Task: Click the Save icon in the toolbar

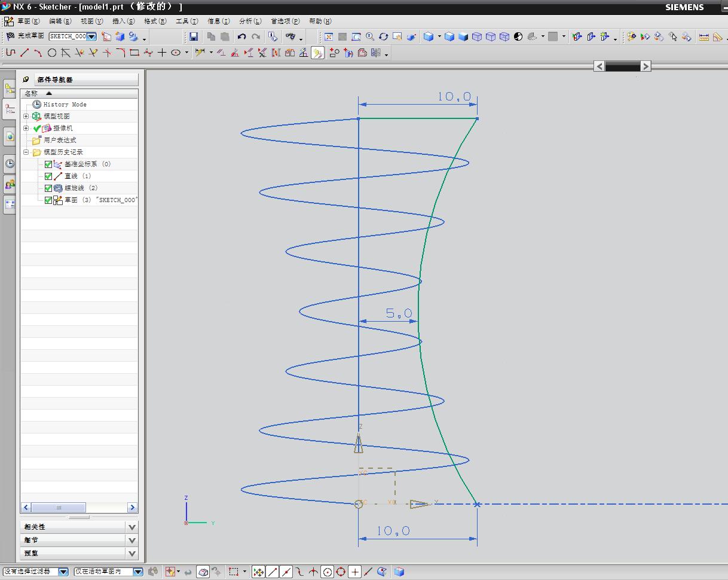Action: click(194, 36)
